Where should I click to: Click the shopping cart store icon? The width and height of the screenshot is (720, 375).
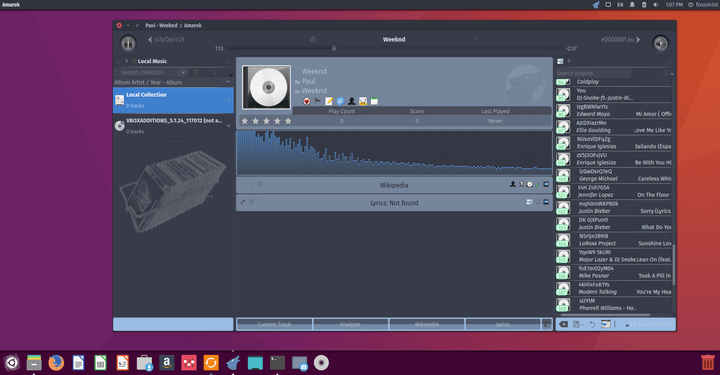pos(363,101)
